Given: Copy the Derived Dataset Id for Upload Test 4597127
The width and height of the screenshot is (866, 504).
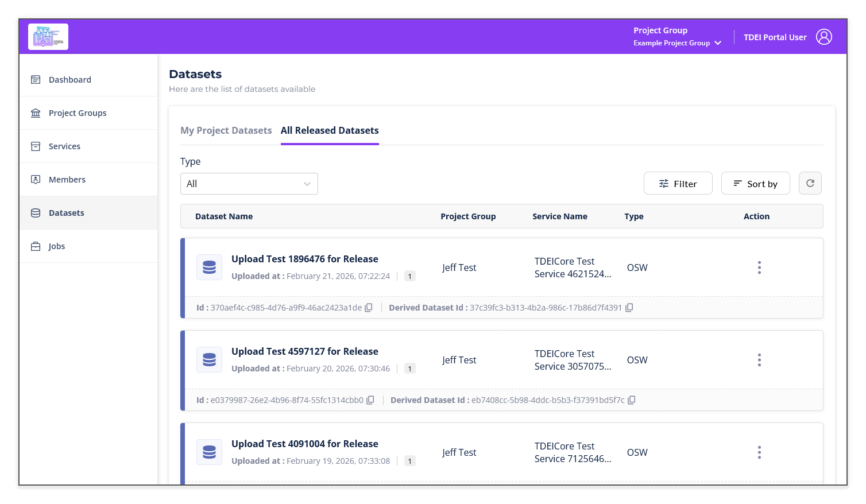Looking at the screenshot, I should click(x=631, y=400).
